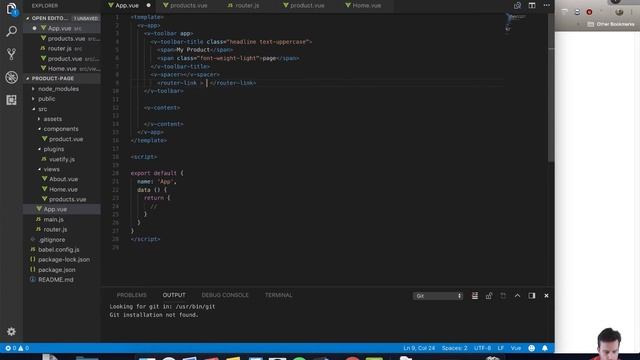Open the Manage gear at sidebar bottom
Screen dimensions: 640x360
(11, 331)
